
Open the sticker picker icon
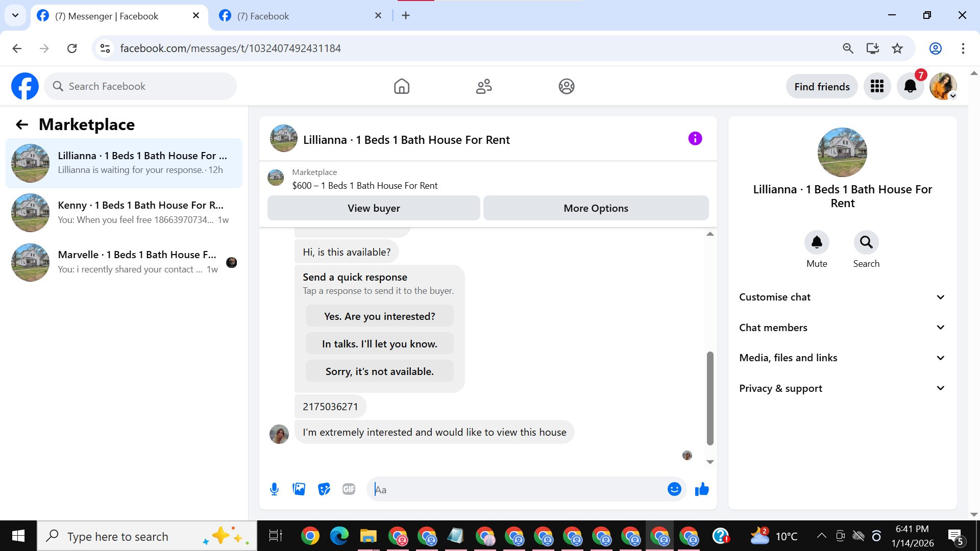point(324,489)
